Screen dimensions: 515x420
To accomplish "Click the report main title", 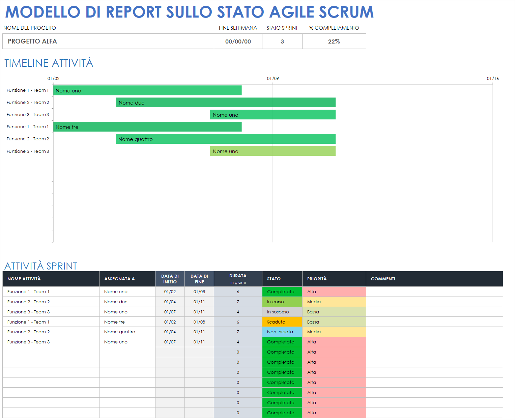I will [190, 12].
